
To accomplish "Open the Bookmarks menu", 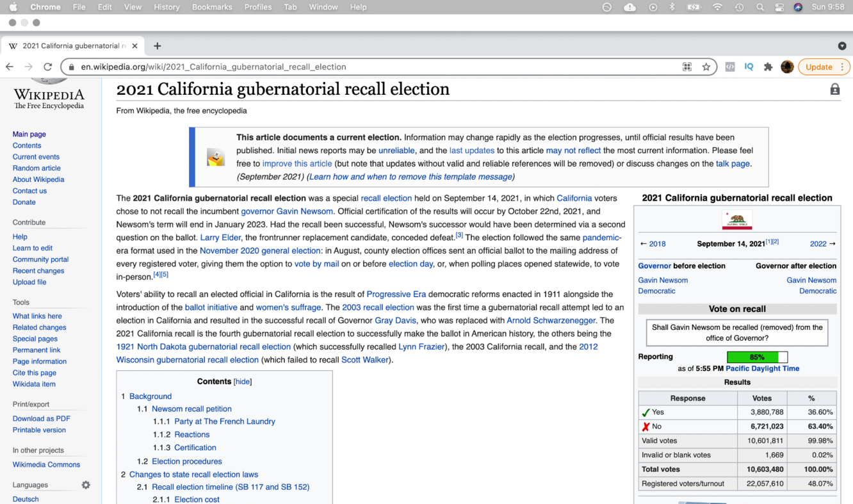I will 211,7.
